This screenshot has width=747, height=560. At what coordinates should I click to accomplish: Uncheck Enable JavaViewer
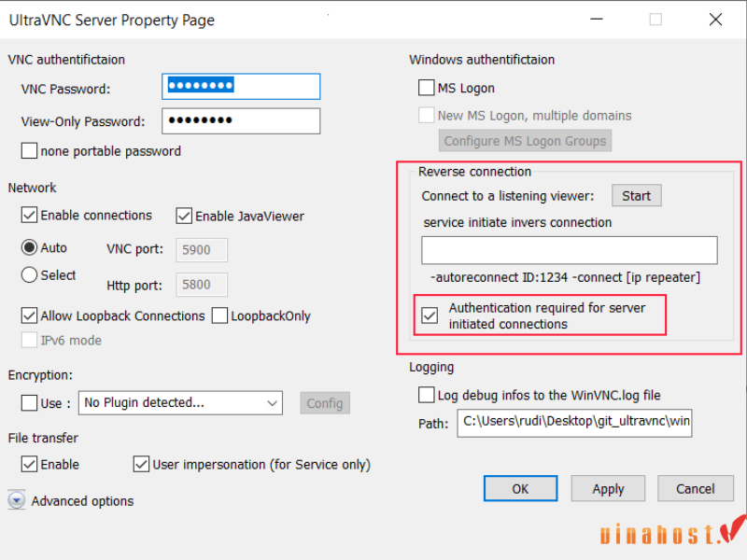coord(184,216)
